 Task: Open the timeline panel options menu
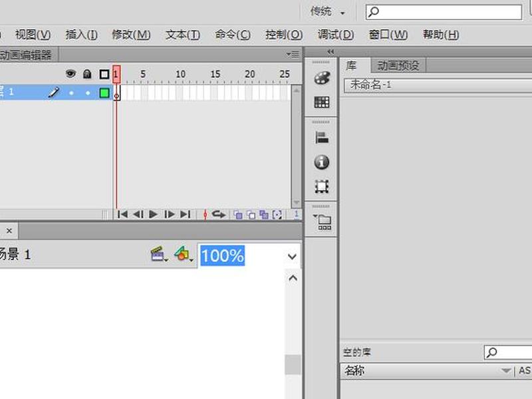(293, 55)
